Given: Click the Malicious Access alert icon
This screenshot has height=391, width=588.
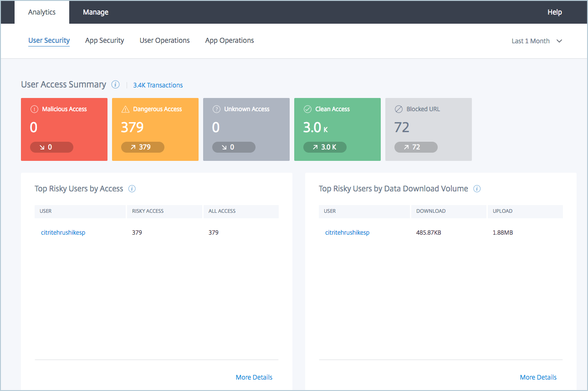Looking at the screenshot, I should point(34,109).
